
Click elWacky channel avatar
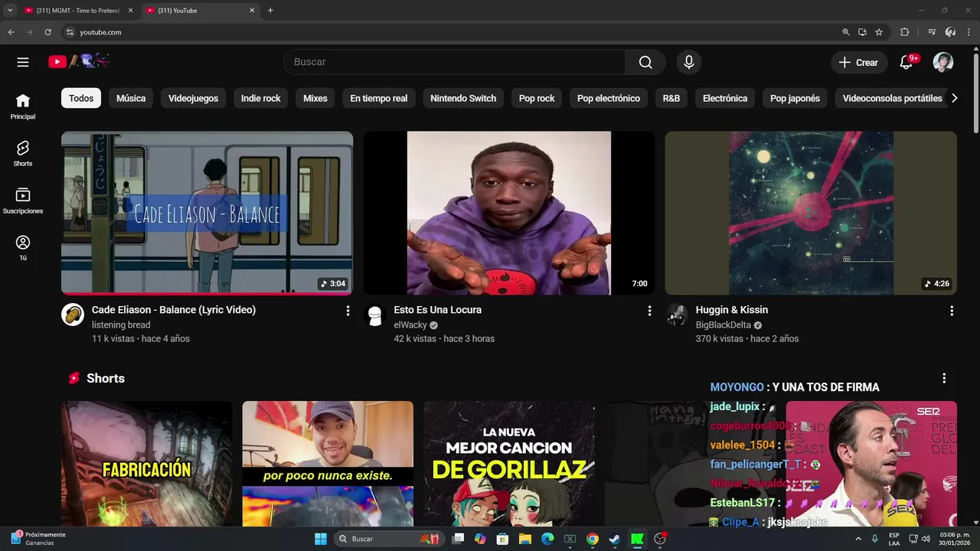(374, 315)
